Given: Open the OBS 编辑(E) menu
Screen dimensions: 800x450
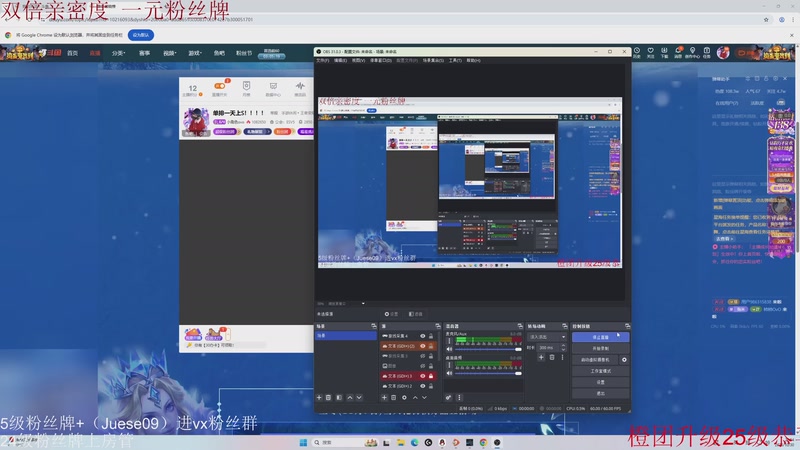Looking at the screenshot, I should point(340,60).
